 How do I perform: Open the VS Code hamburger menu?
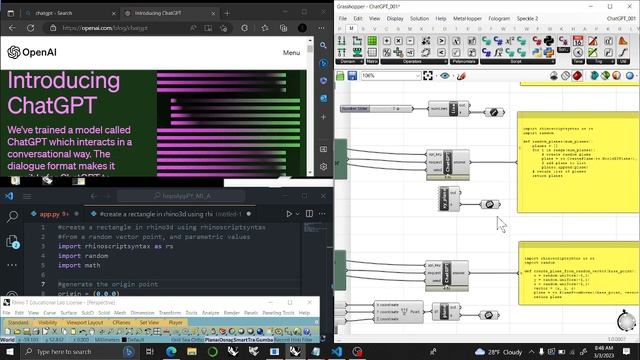coord(27,196)
